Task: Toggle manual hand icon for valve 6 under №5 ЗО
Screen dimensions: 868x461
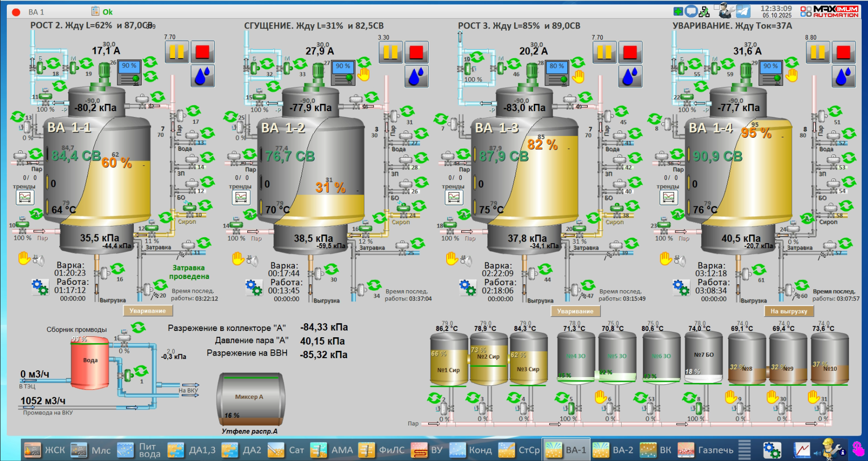Action: pyautogui.click(x=601, y=397)
